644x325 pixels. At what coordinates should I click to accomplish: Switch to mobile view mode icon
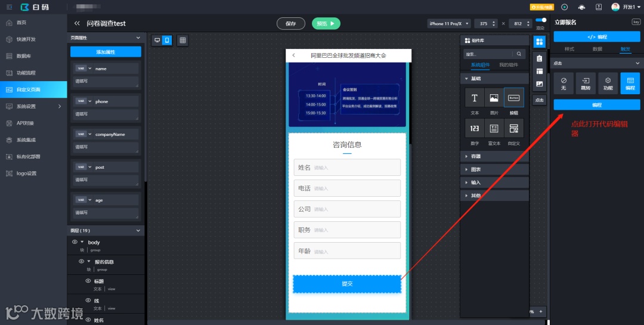[167, 40]
